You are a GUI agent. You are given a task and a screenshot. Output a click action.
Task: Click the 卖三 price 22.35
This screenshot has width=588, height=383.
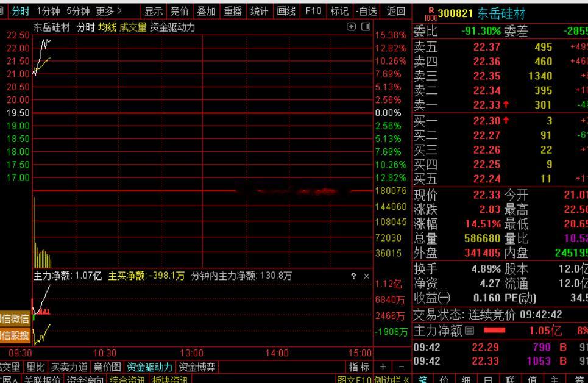[x=486, y=76]
